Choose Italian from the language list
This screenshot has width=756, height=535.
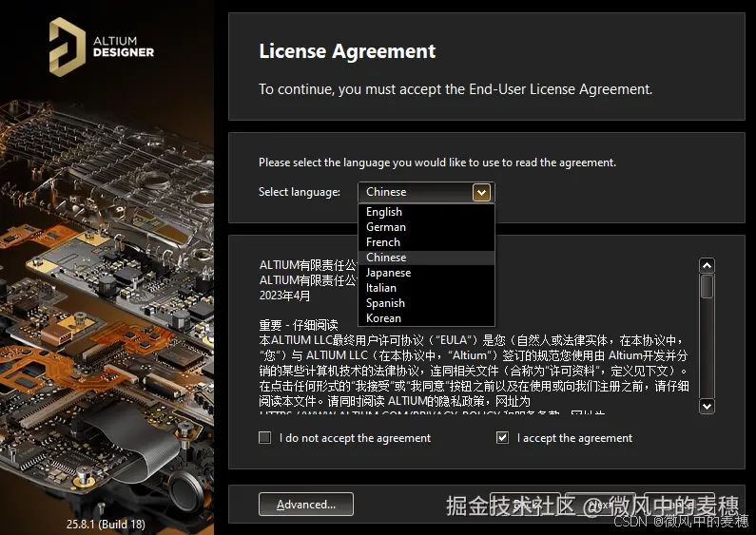(x=426, y=288)
